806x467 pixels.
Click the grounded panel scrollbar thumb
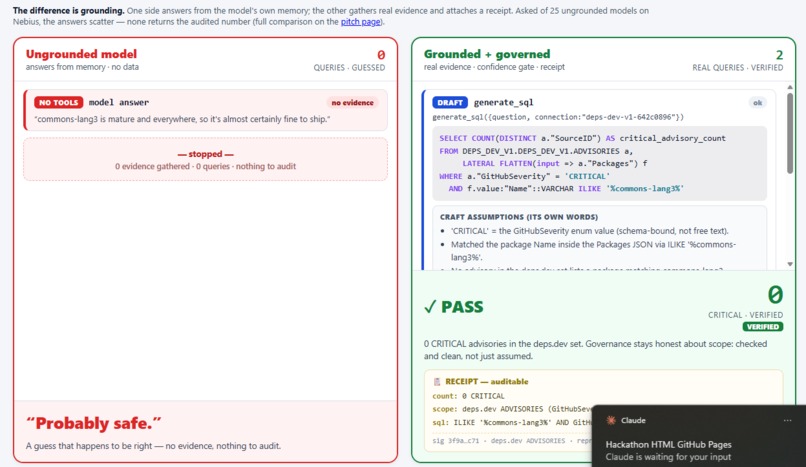[790, 134]
